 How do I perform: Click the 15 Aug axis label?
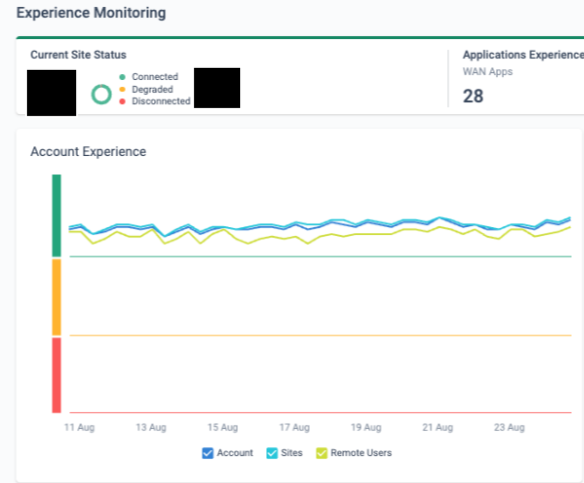pos(223,427)
